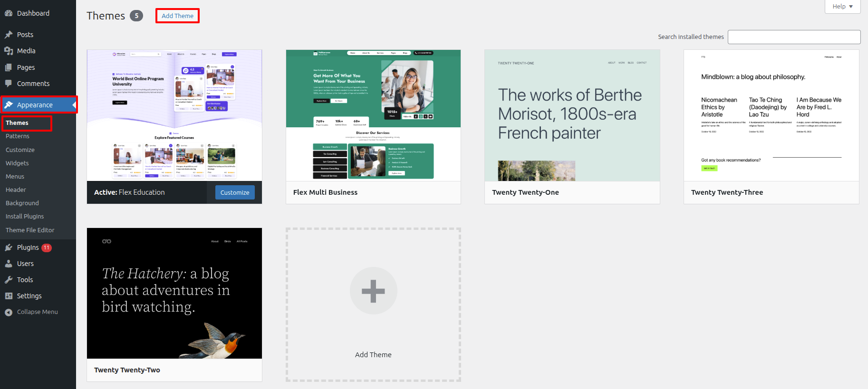Screen dimensions: 868x389
Task: Click the large plus icon to add theme
Action: 373,291
